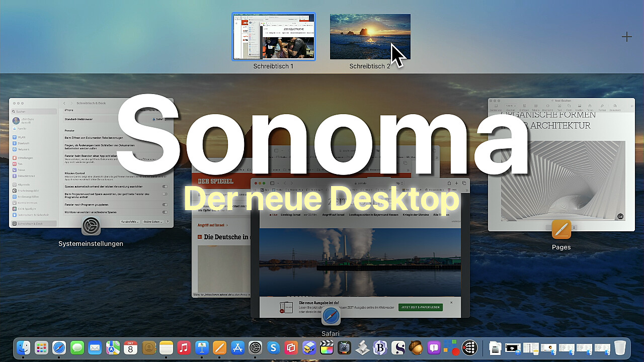Click the Suchen field in Systemeinstellungen
This screenshot has width=644, height=362.
pos(35,112)
